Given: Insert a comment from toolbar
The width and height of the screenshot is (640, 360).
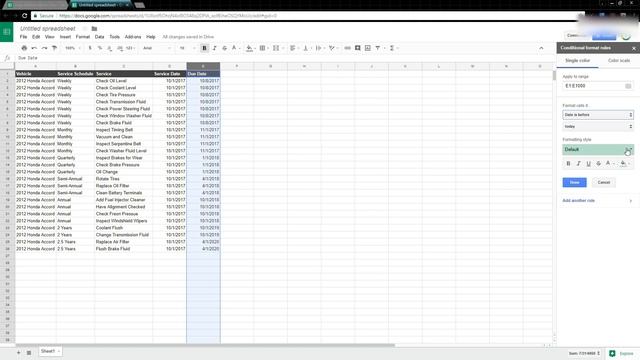Looking at the screenshot, I should click(x=358, y=48).
